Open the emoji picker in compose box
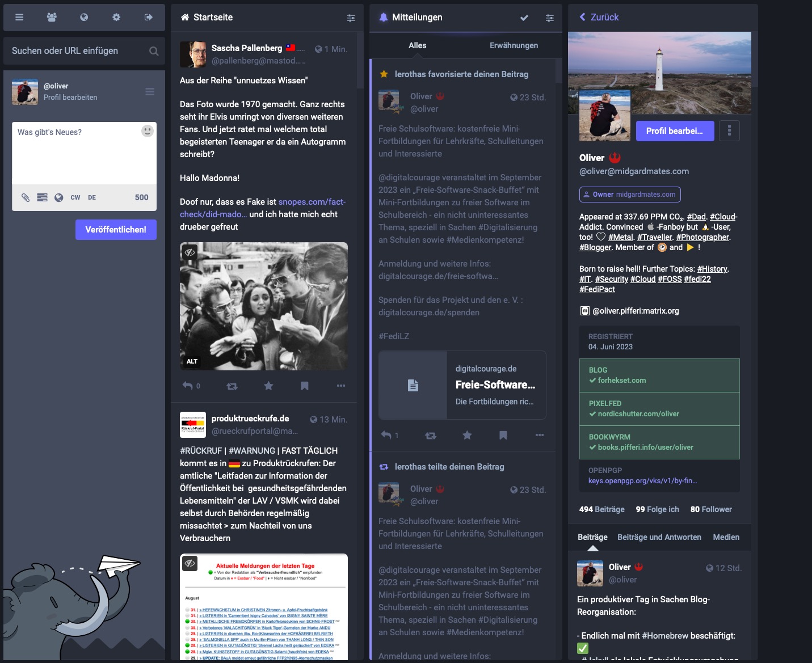This screenshot has width=812, height=663. coord(147,131)
